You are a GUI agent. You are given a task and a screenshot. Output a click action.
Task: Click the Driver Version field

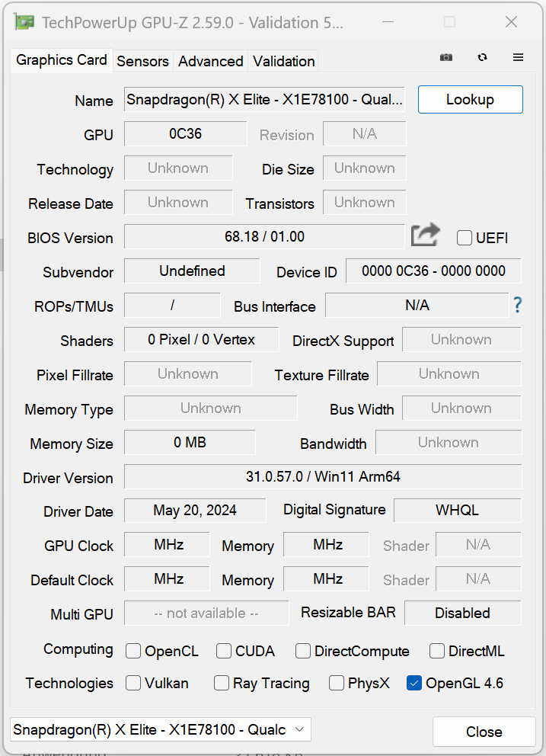[x=323, y=476]
